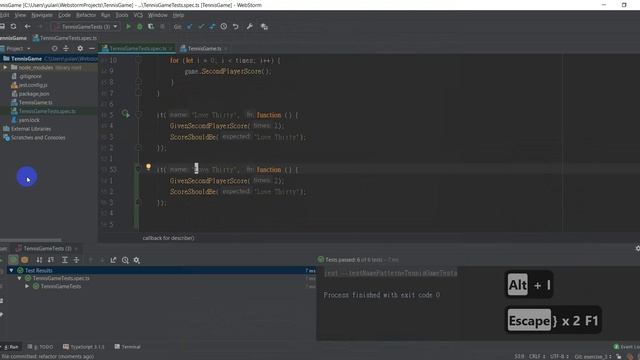This screenshot has height=360, width=640.
Task: Open Git show history clock icon
Action: click(x=224, y=27)
